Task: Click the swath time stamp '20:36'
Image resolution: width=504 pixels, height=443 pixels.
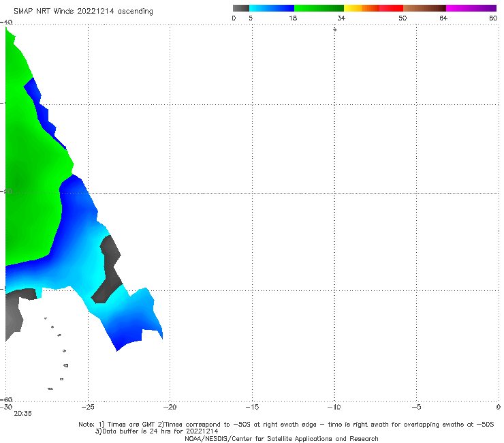Action: click(22, 414)
